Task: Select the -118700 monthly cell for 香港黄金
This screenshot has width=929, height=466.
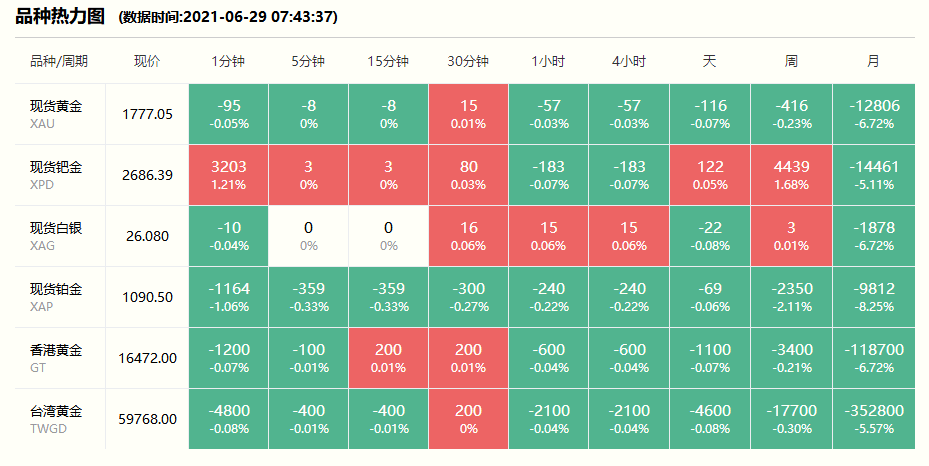Action: [x=873, y=358]
